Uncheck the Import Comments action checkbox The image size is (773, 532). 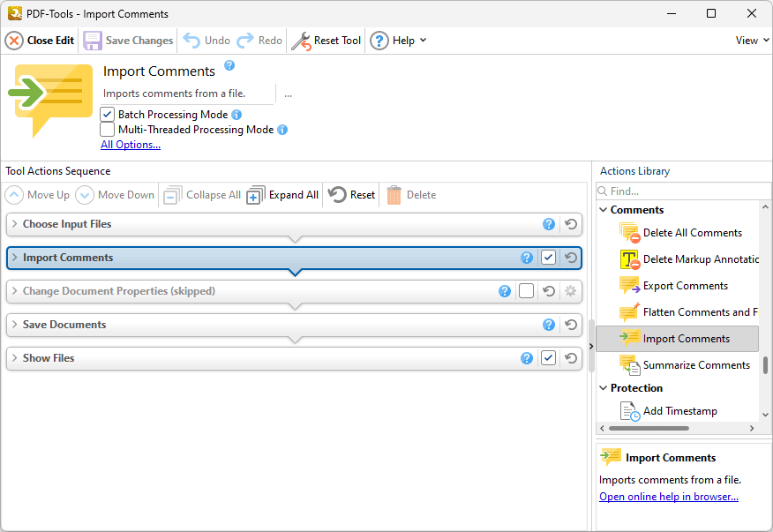click(548, 258)
